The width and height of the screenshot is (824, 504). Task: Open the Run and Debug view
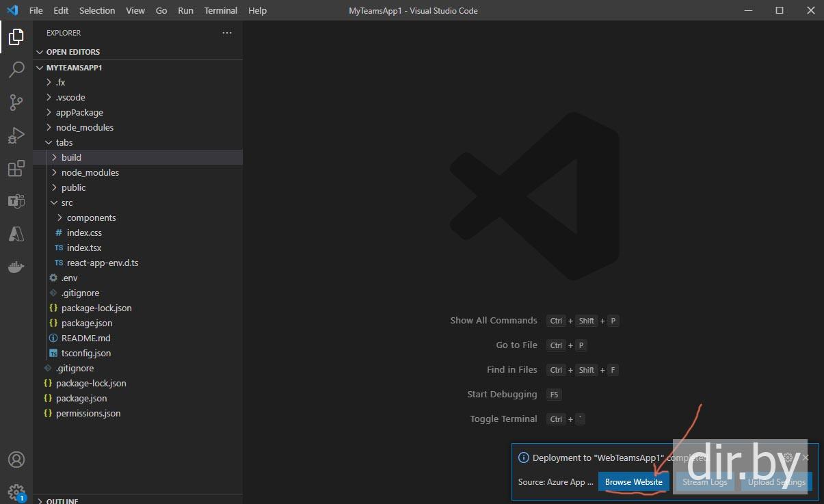[x=16, y=135]
